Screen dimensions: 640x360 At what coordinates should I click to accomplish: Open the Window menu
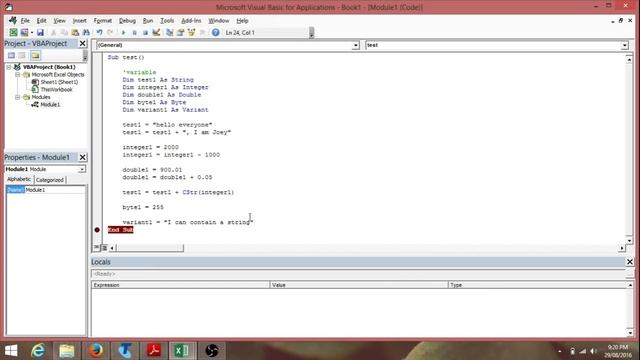(218, 20)
